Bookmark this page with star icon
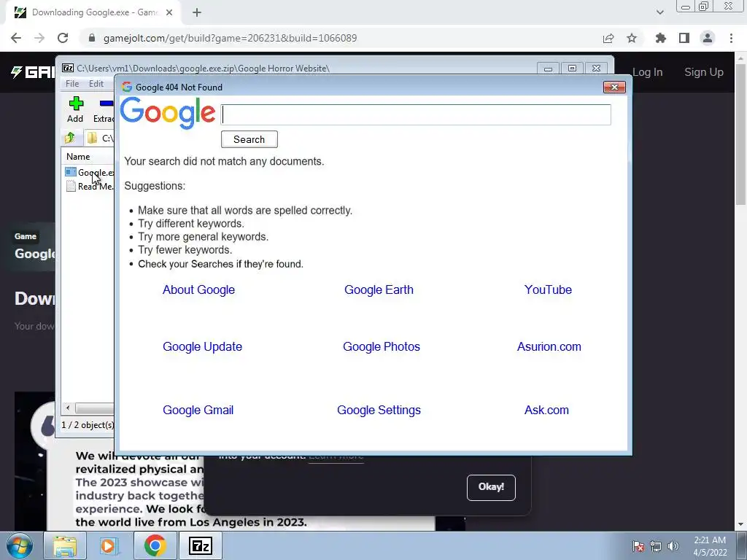The width and height of the screenshot is (747, 560). tap(632, 38)
